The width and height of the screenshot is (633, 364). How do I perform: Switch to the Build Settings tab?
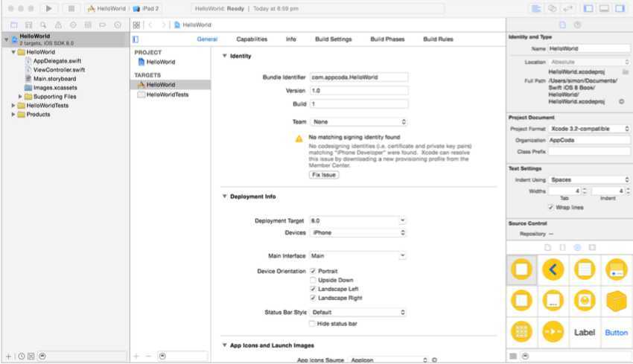click(x=333, y=39)
